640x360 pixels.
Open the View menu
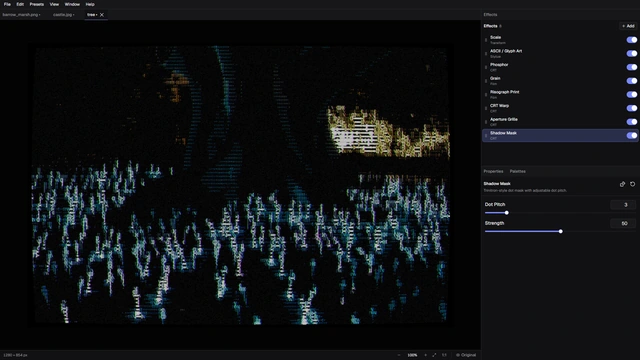point(54,4)
